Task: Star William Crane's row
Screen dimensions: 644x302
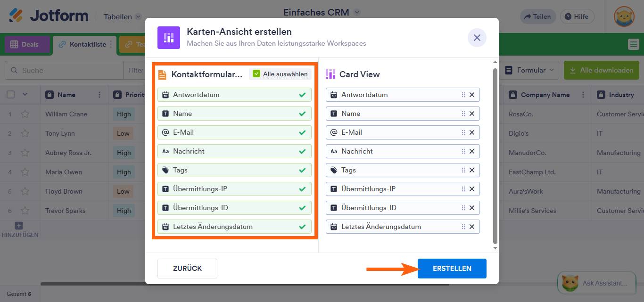Action: click(25, 114)
